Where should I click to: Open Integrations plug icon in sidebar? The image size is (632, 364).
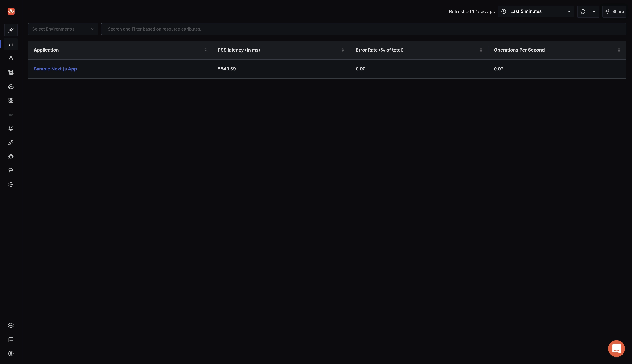click(x=11, y=142)
